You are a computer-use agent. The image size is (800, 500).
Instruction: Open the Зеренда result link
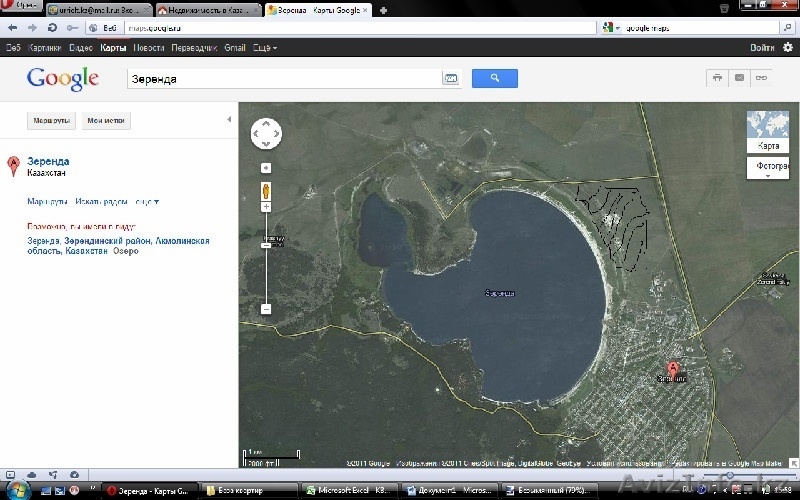tap(48, 161)
